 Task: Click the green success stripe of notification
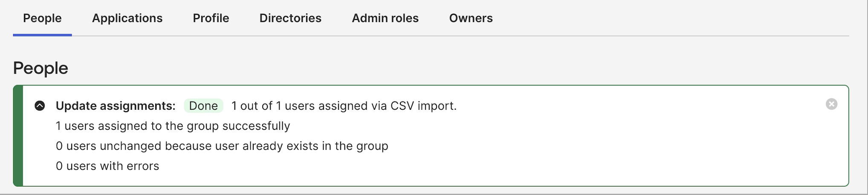(x=18, y=136)
